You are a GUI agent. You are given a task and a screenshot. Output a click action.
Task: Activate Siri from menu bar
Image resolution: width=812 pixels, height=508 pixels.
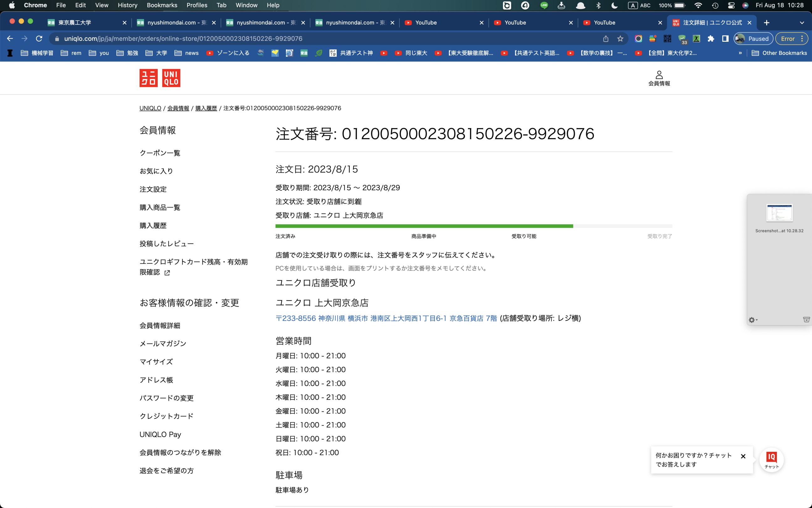pyautogui.click(x=745, y=5)
